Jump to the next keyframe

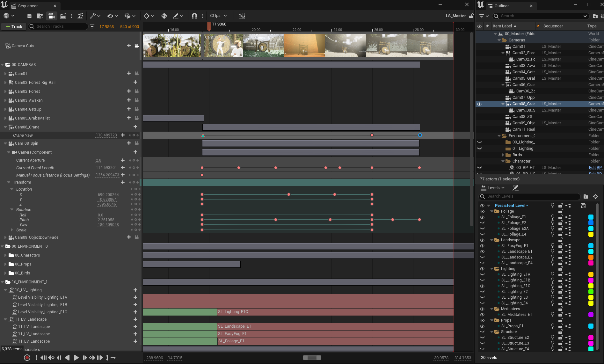tap(92, 358)
